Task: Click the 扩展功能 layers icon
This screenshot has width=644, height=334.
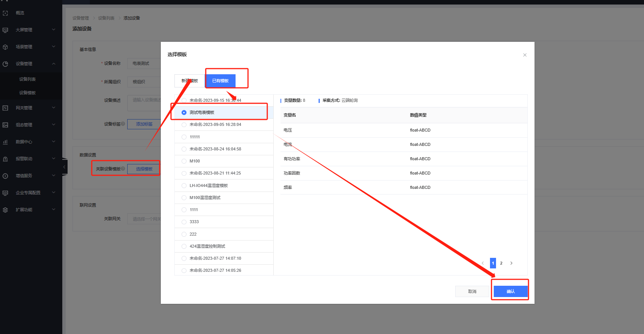Action: (x=5, y=210)
